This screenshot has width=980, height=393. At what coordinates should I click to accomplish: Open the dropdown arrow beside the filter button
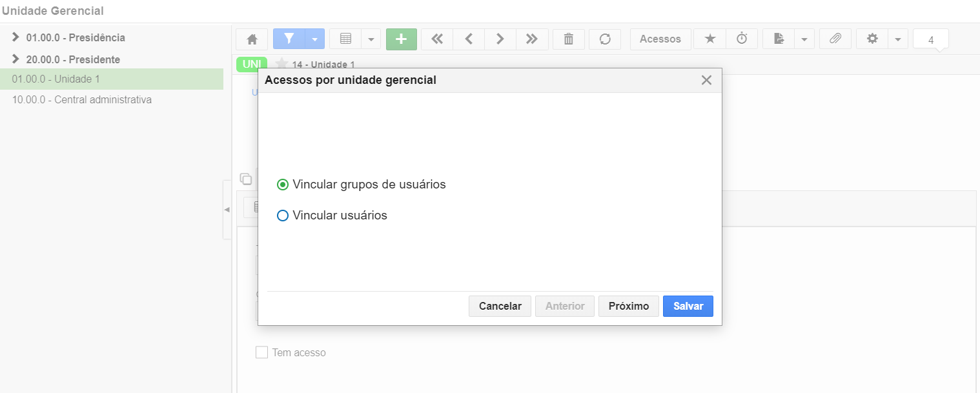(314, 39)
